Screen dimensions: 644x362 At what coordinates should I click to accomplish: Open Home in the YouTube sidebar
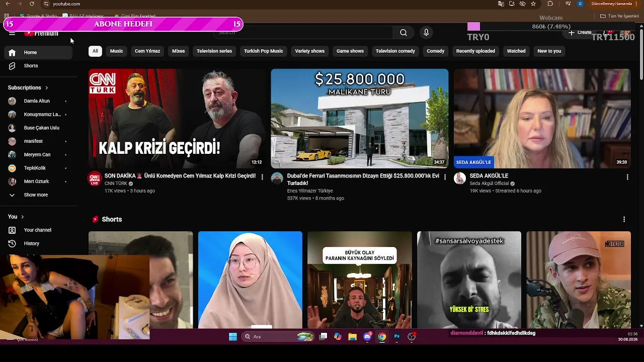(x=39, y=52)
